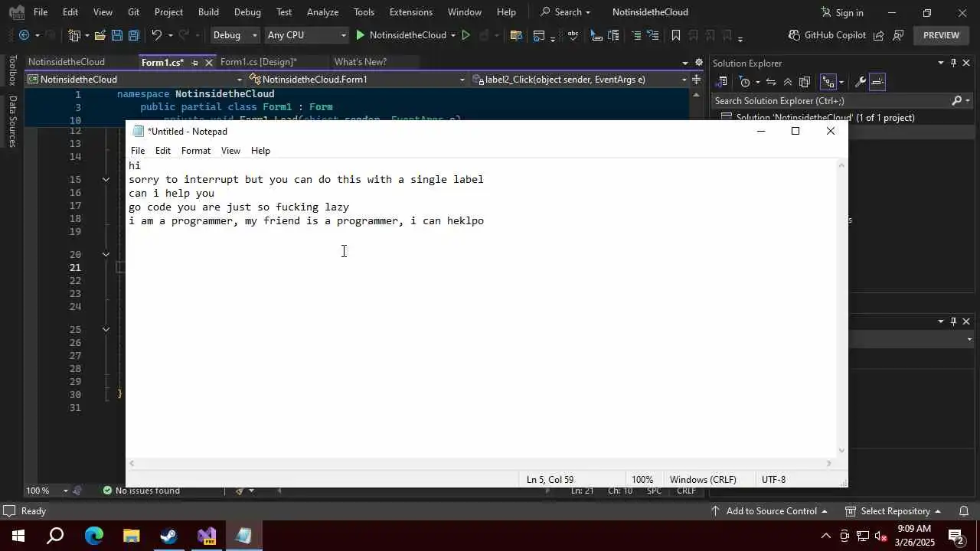The height and width of the screenshot is (551, 980).
Task: Click Collapse All icon in Solution Explorer
Action: 788,82
